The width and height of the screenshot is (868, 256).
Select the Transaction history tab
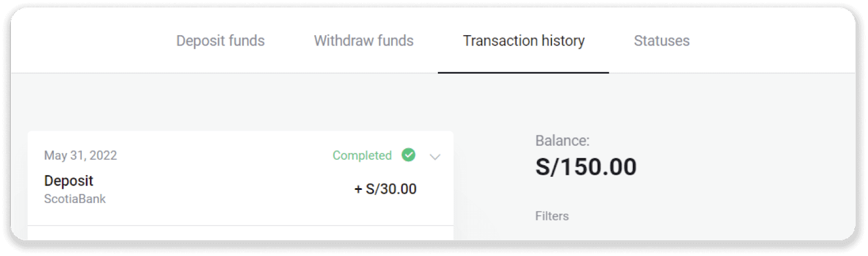(524, 41)
